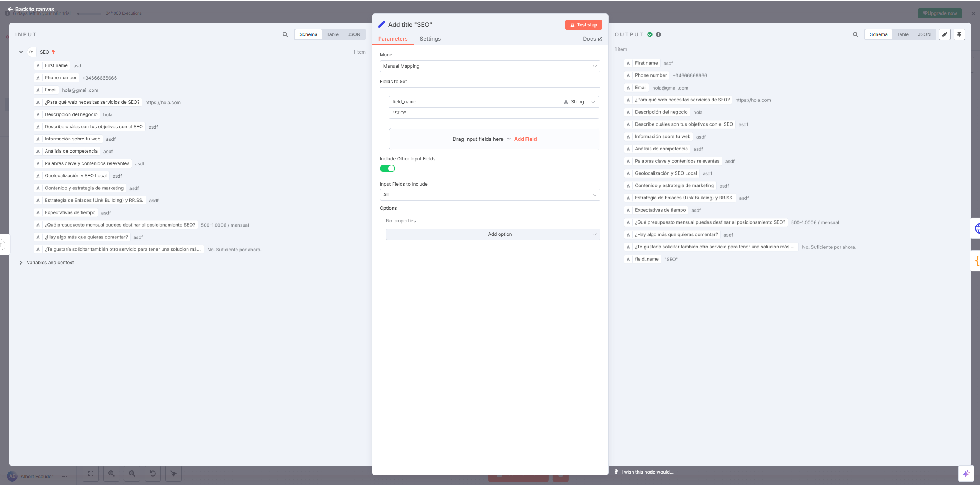Open the AI assistant sparkle button
The height and width of the screenshot is (485, 980).
point(966,474)
